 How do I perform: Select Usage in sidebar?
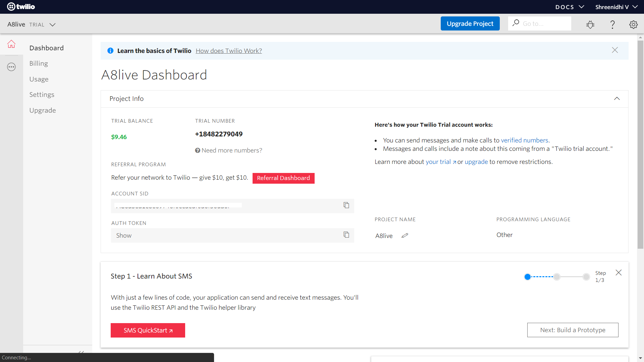tap(39, 79)
